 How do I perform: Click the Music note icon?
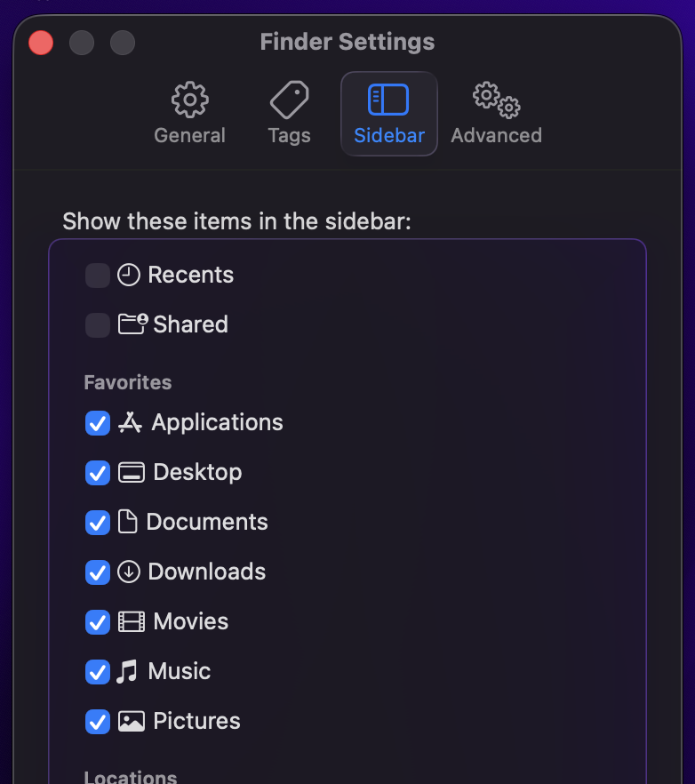[x=128, y=671]
